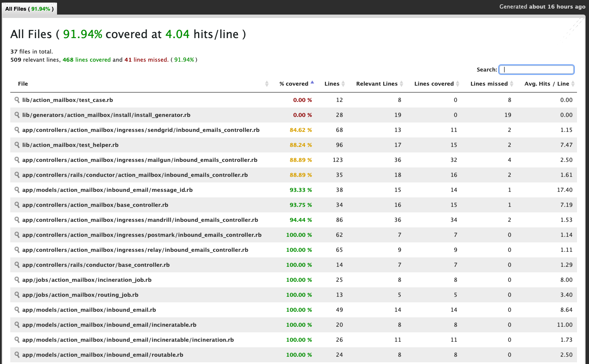
Task: Select the All Files tab
Action: tap(29, 9)
